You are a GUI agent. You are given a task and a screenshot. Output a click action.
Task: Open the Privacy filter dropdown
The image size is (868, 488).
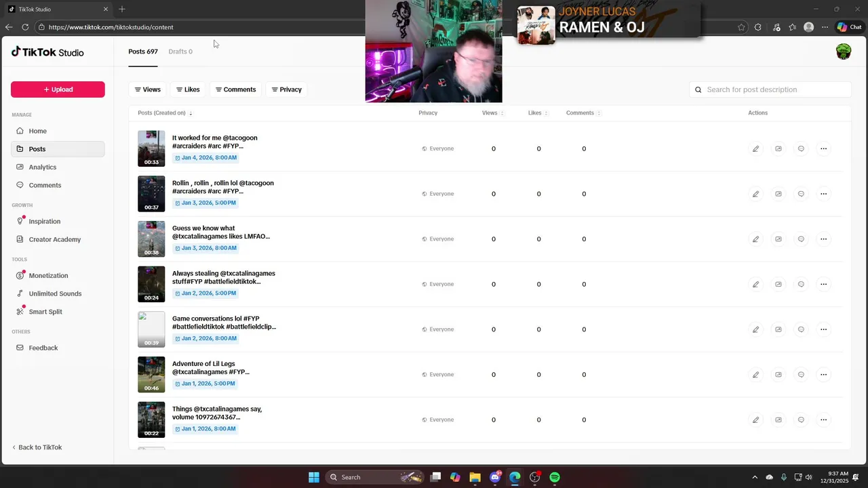(x=286, y=89)
